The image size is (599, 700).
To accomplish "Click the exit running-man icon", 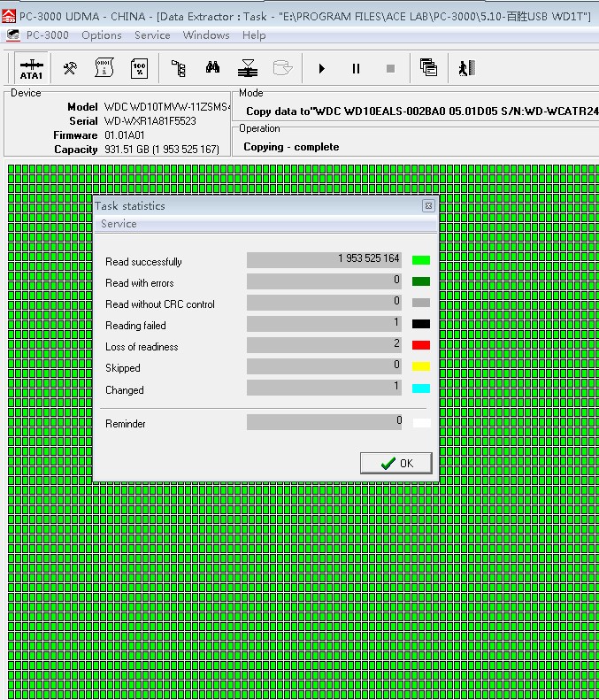I will (466, 68).
